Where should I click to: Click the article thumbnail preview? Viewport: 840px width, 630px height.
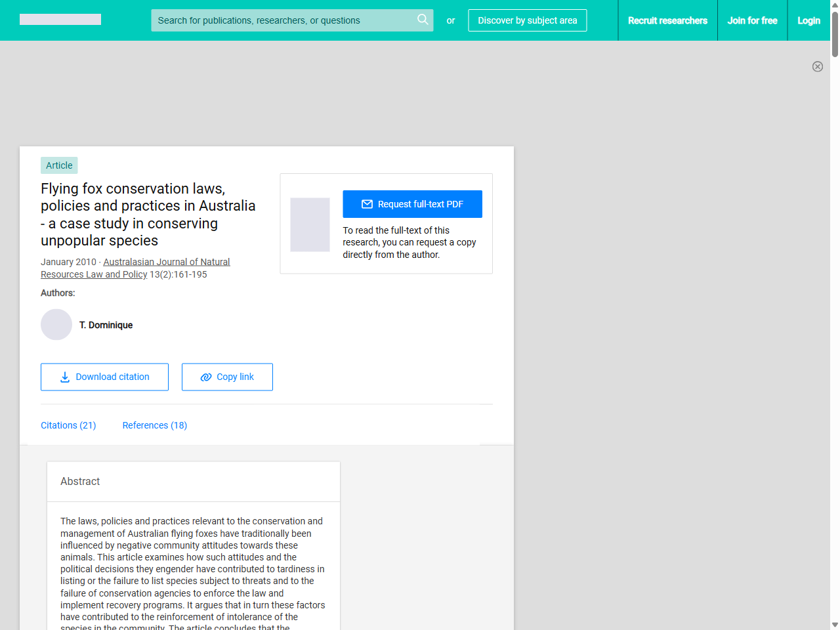(x=310, y=224)
